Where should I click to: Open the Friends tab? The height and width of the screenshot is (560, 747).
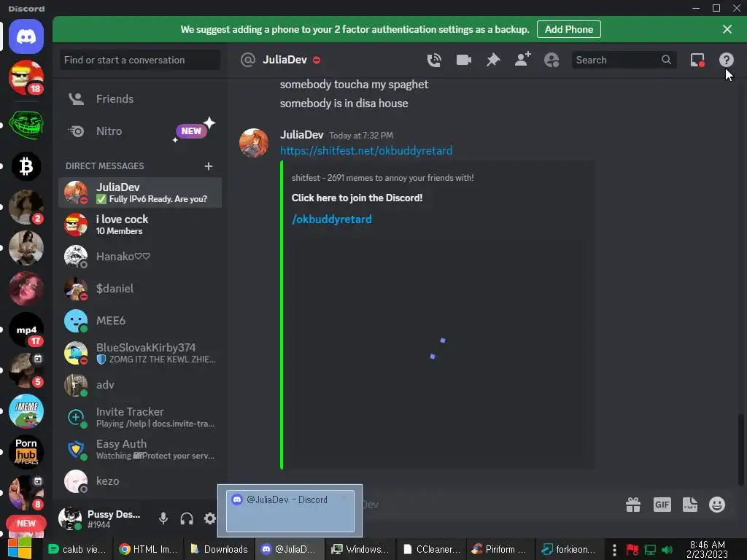[x=140, y=99]
